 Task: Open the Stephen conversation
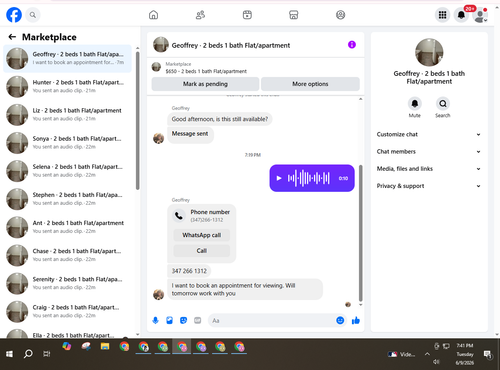[67, 199]
